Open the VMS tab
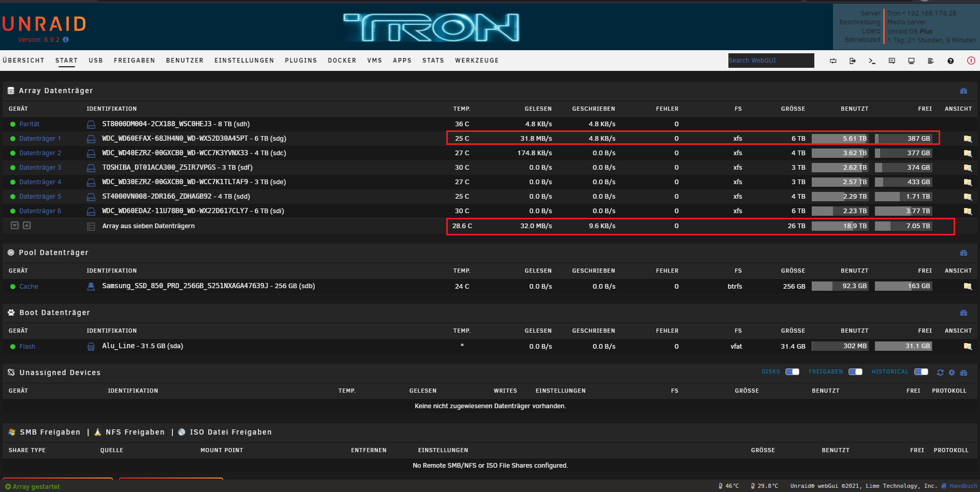Screen dimensions: 980x492 click(375, 61)
